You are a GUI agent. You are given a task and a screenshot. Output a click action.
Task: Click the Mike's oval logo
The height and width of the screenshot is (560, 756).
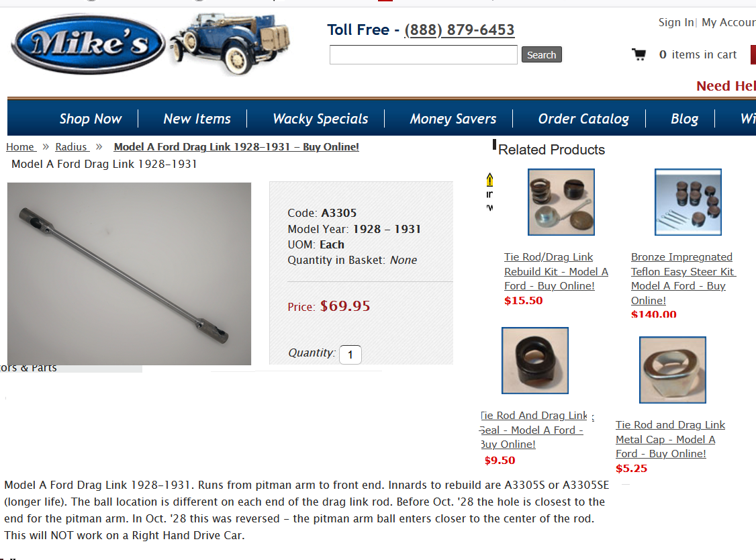pyautogui.click(x=87, y=44)
